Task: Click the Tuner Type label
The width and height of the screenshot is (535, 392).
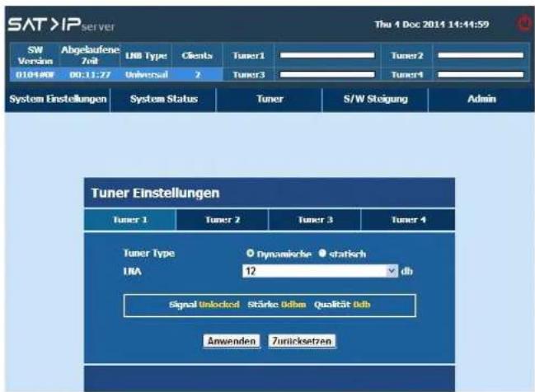Action: (148, 254)
